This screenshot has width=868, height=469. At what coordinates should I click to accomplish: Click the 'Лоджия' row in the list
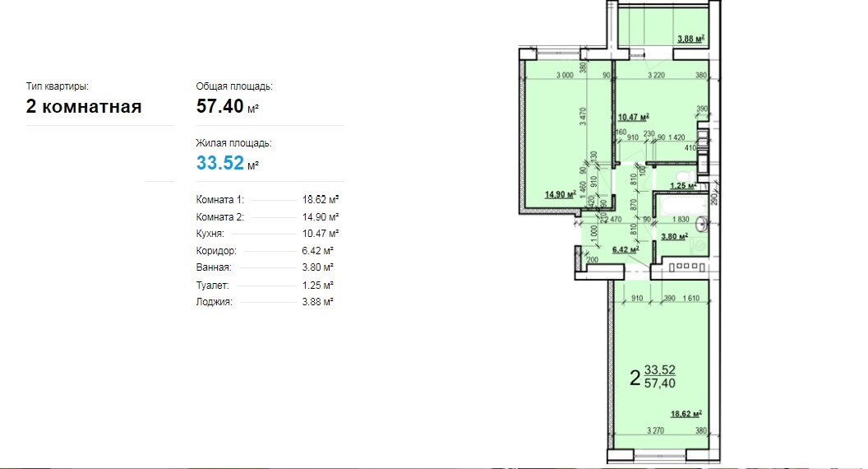[x=267, y=302]
